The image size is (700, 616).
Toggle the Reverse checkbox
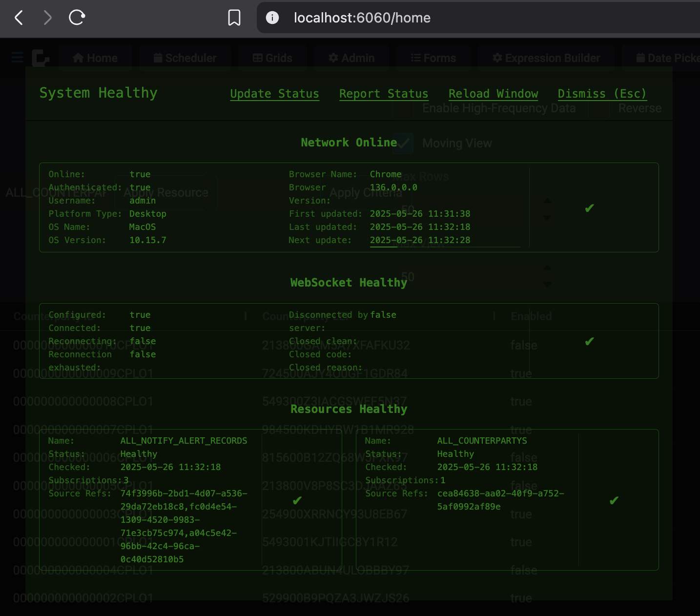(599, 108)
